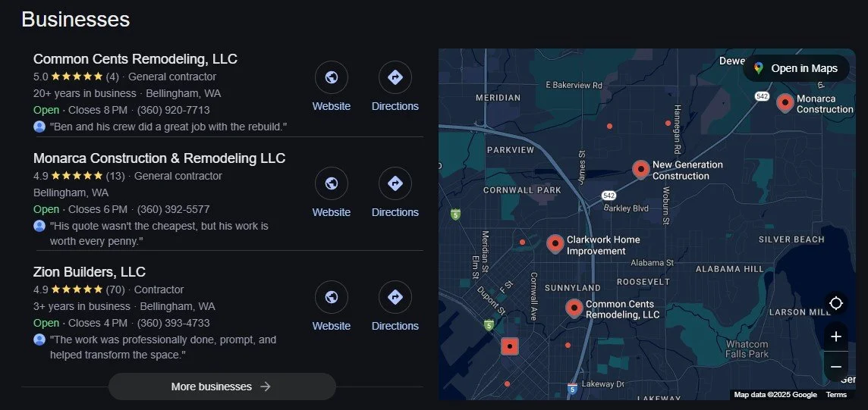The width and height of the screenshot is (868, 410).
Task: Open Monarca Construction website globe icon
Action: coord(331,183)
